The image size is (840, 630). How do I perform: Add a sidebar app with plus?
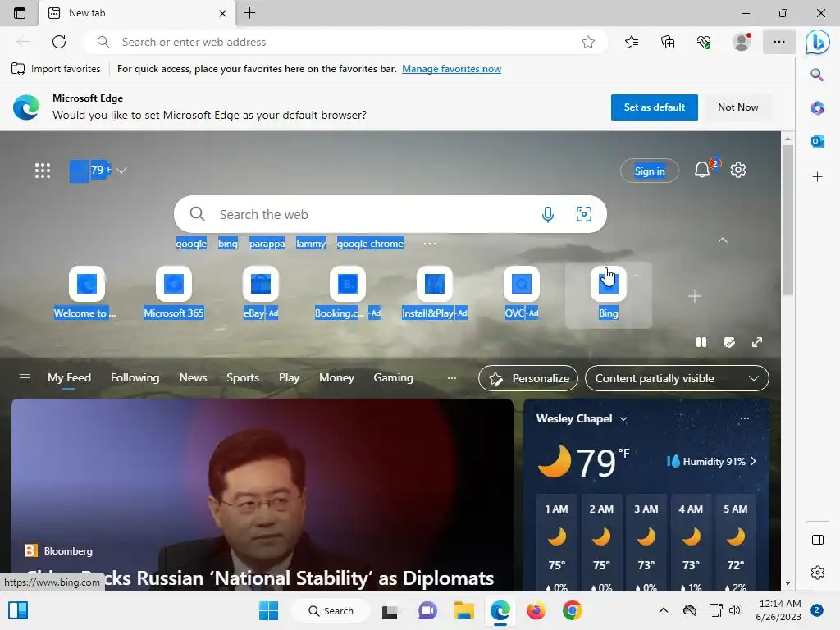pyautogui.click(x=818, y=177)
